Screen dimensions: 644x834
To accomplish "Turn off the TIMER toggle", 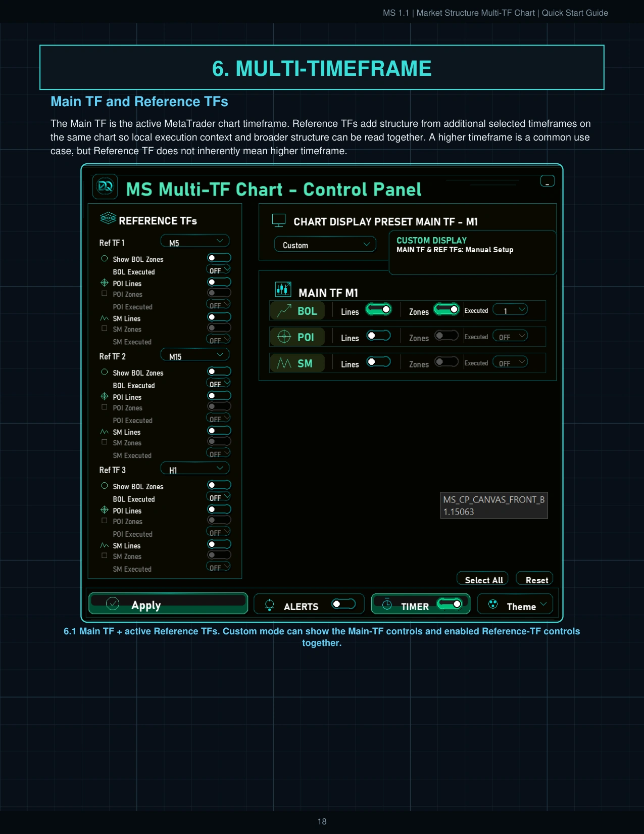I will (450, 604).
